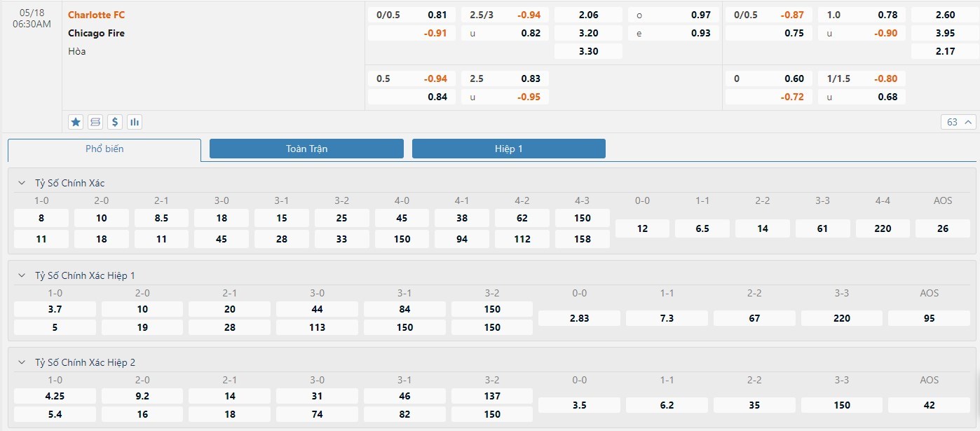Collapse the Tỷ Số Chính Xác section
This screenshot has height=431, width=980.
click(x=21, y=183)
